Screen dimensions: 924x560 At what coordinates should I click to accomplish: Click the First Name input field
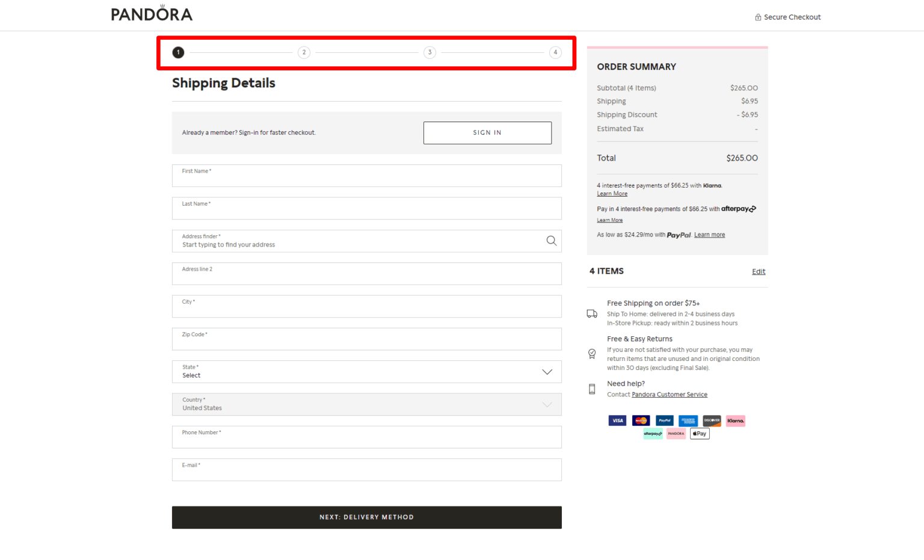pyautogui.click(x=366, y=176)
